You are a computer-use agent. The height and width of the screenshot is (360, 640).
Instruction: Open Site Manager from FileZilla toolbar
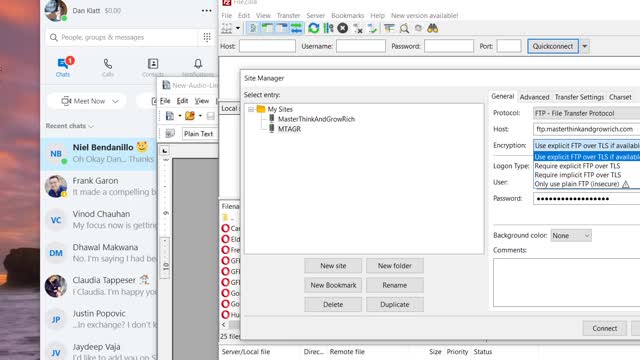click(227, 28)
